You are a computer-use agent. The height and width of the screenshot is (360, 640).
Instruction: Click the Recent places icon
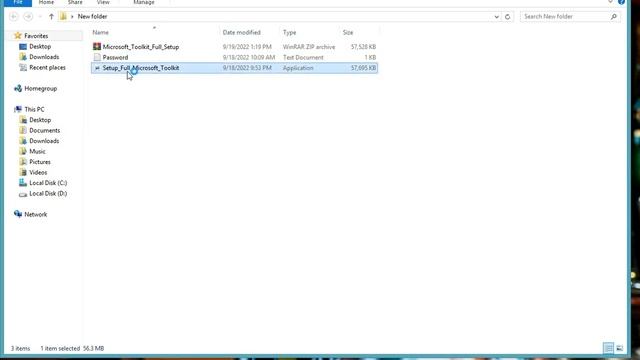point(23,67)
